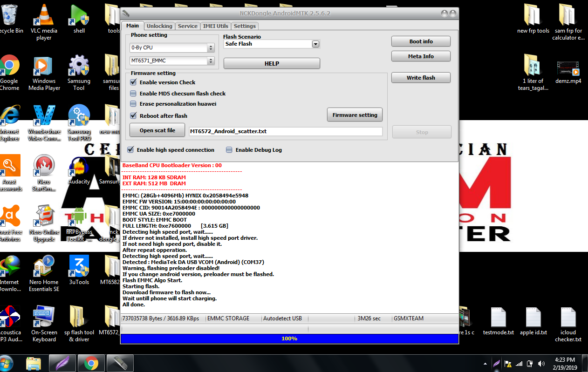Launch Windows Media Player desktop icon
Image resolution: width=588 pixels, height=372 pixels.
click(44, 72)
